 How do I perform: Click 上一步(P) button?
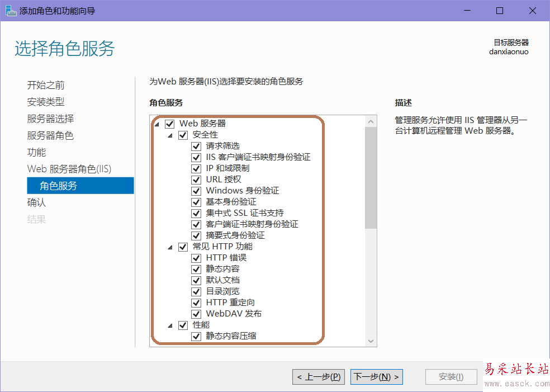pos(319,377)
